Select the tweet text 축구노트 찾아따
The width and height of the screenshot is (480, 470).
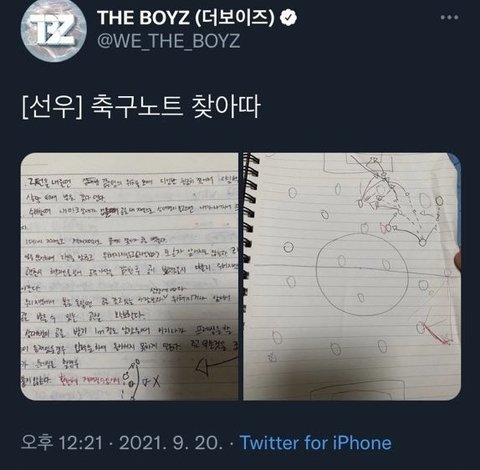[175, 107]
